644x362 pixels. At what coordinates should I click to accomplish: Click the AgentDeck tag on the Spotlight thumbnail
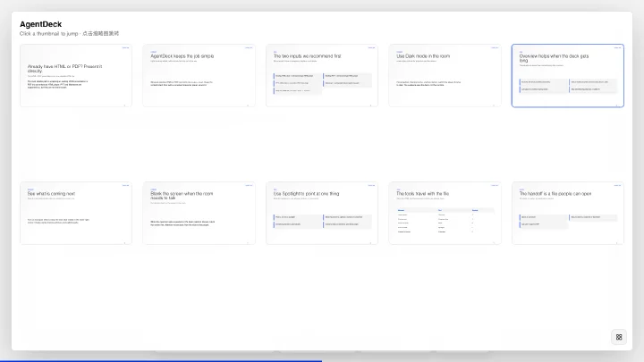click(371, 185)
